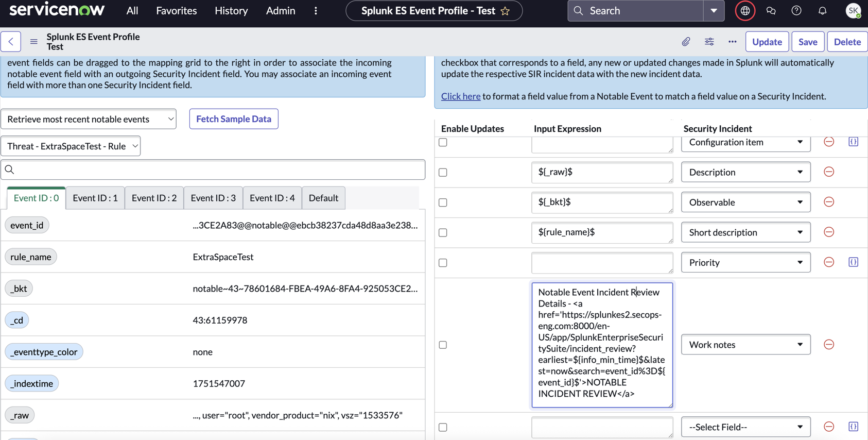Open the chat conversations icon
Image resolution: width=868 pixels, height=440 pixels.
(x=771, y=11)
